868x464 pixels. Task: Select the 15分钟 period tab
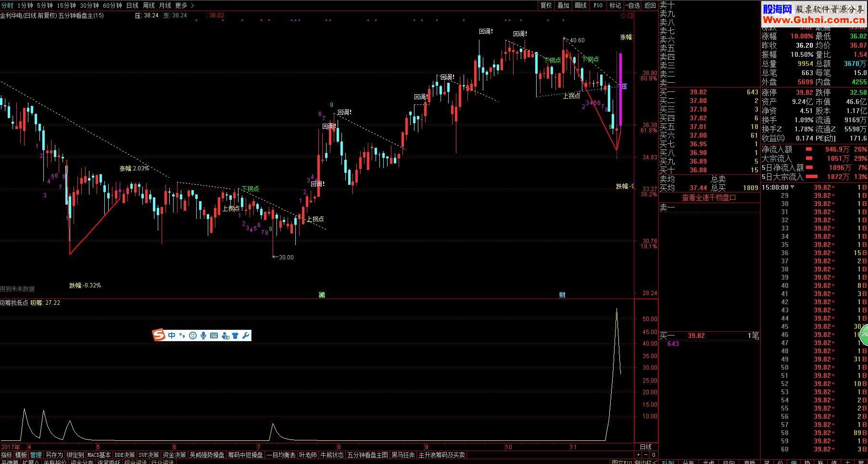(x=66, y=5)
